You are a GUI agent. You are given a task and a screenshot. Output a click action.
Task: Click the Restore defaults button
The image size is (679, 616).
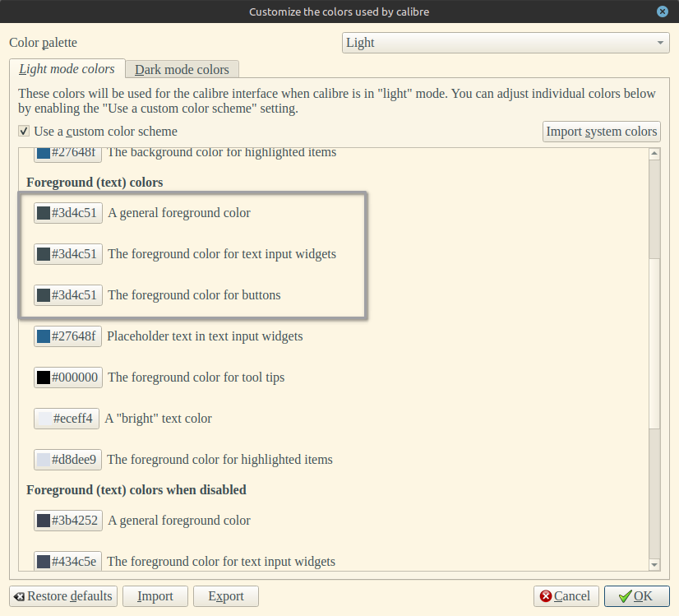(x=63, y=596)
